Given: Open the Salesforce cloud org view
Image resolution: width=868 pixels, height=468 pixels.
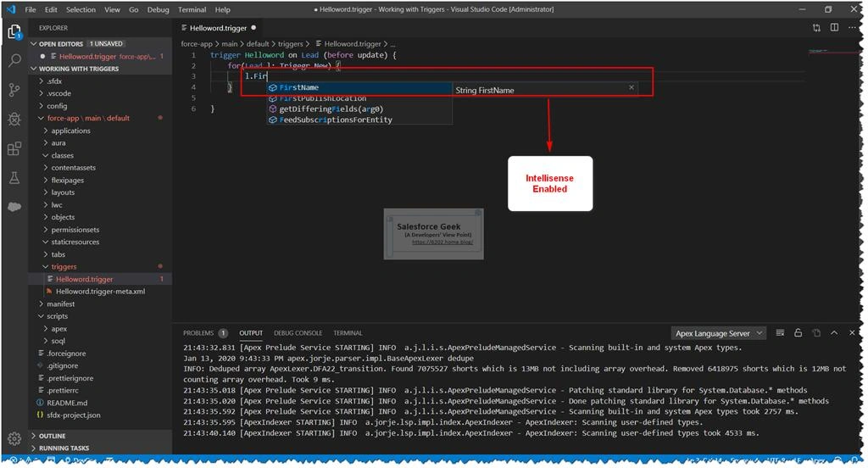Looking at the screenshot, I should coord(14,207).
